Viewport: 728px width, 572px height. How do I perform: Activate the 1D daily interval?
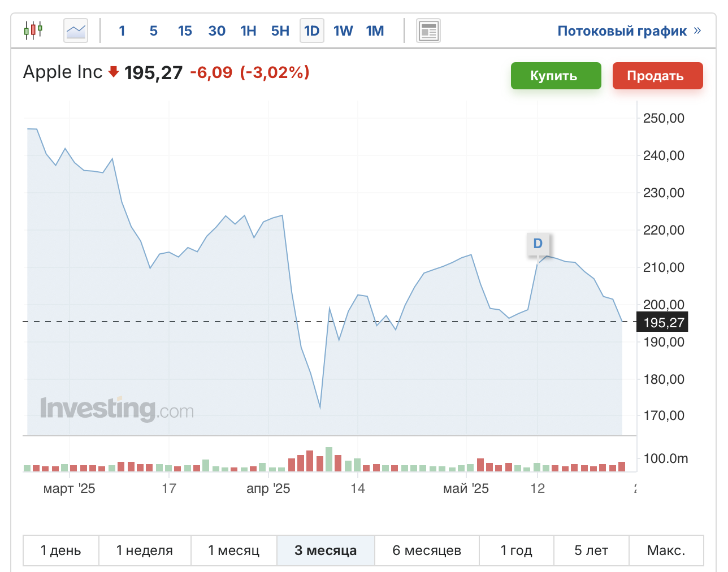pos(311,31)
